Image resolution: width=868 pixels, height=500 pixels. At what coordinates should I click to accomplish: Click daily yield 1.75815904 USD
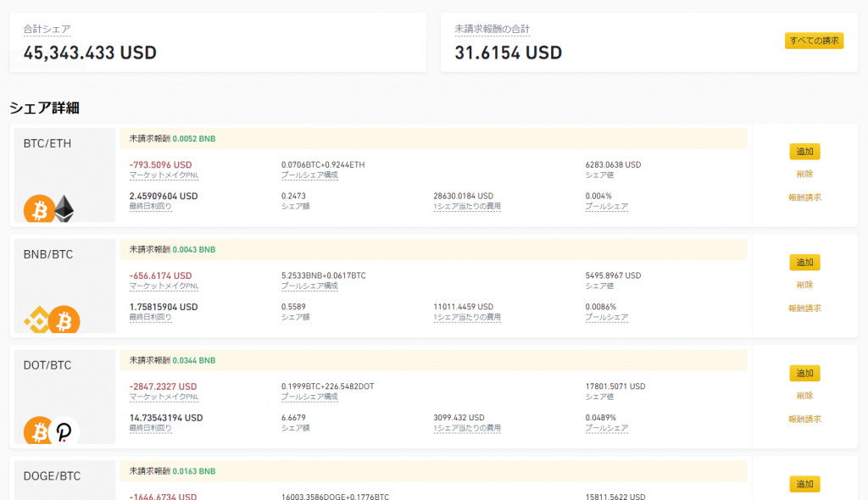pyautogui.click(x=164, y=307)
